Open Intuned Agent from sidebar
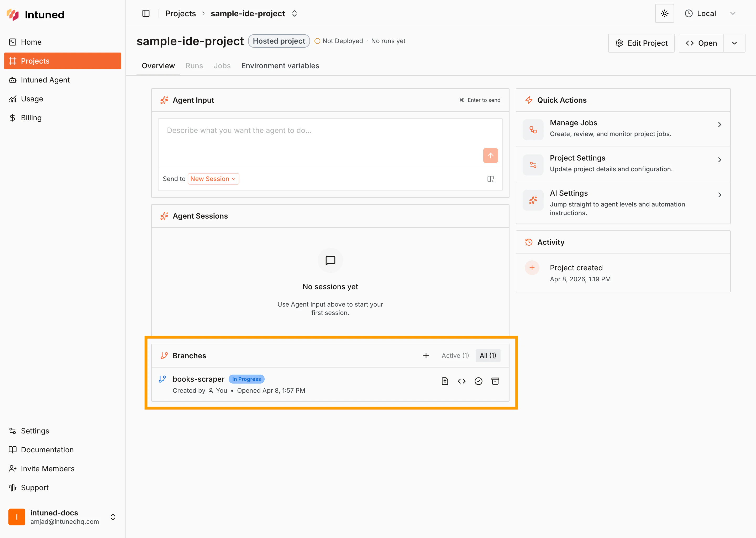 click(45, 80)
